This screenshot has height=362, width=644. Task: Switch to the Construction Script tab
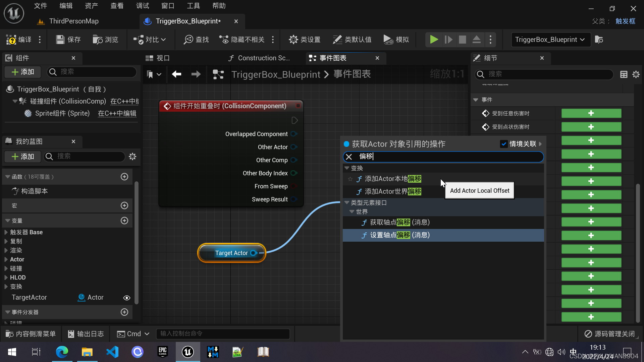pyautogui.click(x=259, y=58)
